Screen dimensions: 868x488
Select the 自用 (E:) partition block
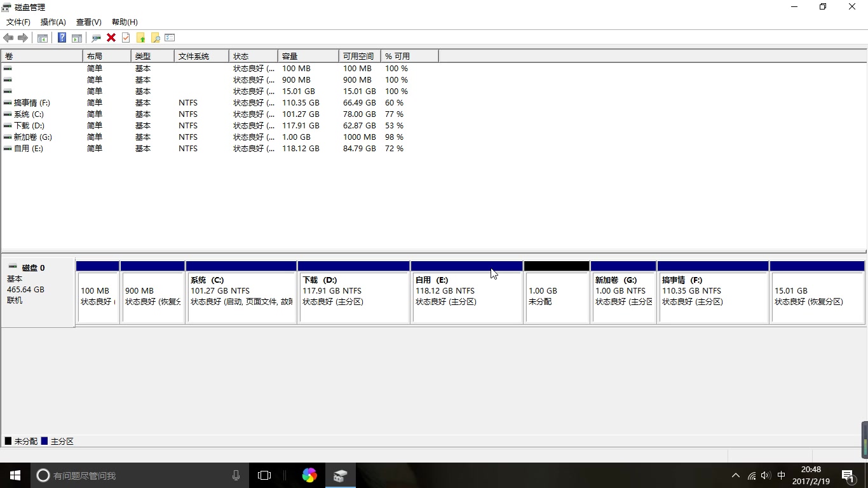[467, 292]
